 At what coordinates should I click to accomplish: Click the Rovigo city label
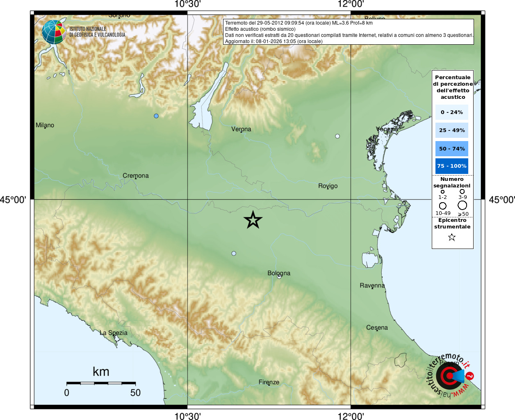[328, 186]
